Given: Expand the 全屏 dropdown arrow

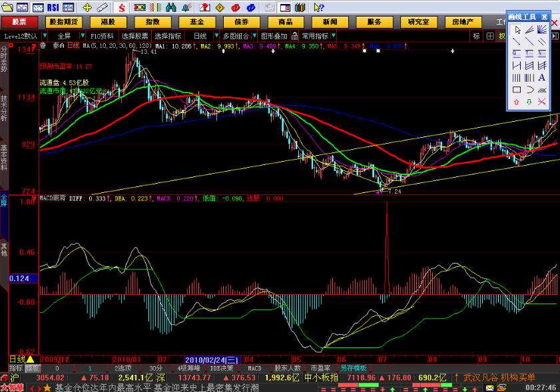Looking at the screenshot, I should (83, 36).
